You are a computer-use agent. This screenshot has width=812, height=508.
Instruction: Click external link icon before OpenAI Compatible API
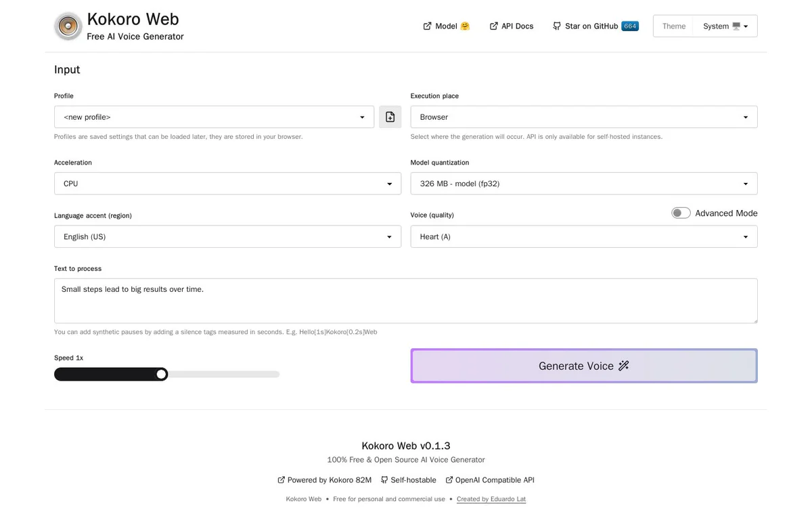point(449,480)
